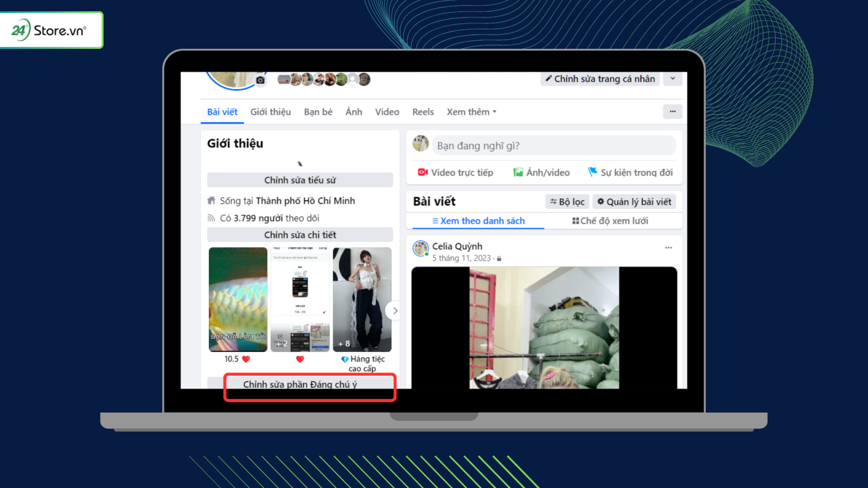Open the Video tab
The height and width of the screenshot is (488, 868).
tap(387, 112)
